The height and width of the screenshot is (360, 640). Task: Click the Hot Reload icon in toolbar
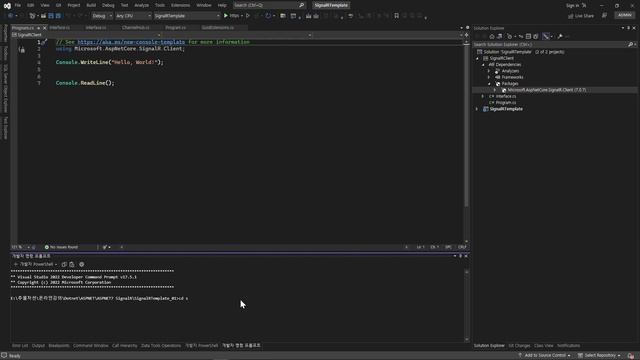[268, 16]
